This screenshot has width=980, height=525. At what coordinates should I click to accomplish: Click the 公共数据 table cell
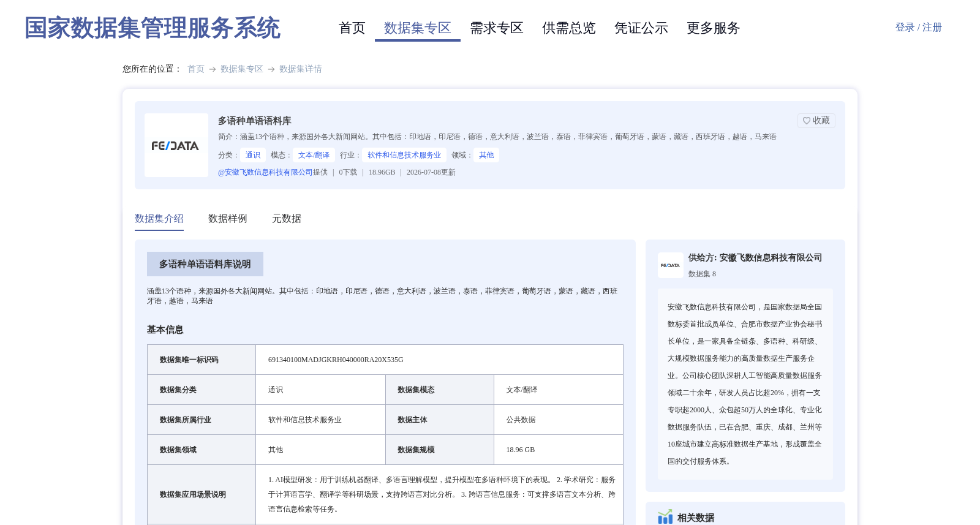(559, 420)
